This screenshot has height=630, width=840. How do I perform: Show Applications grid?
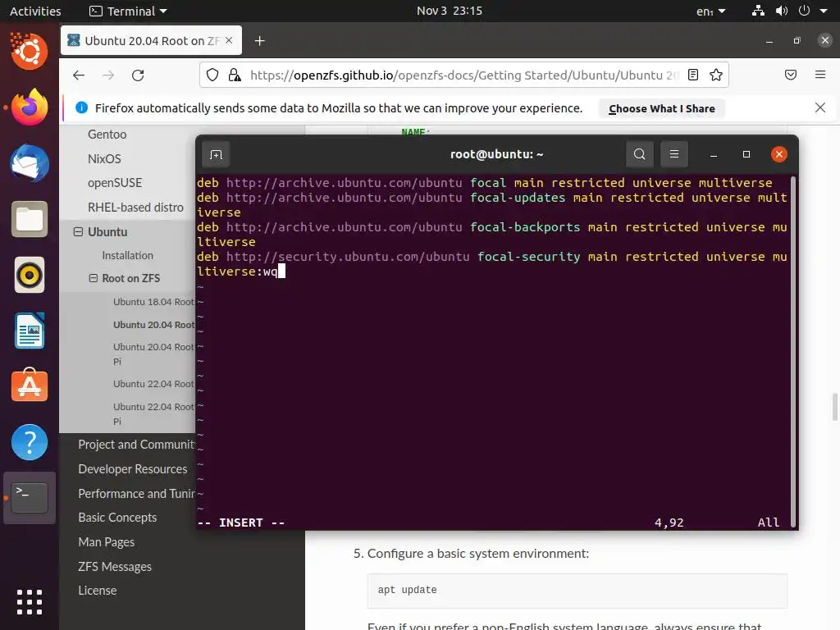[x=30, y=601]
